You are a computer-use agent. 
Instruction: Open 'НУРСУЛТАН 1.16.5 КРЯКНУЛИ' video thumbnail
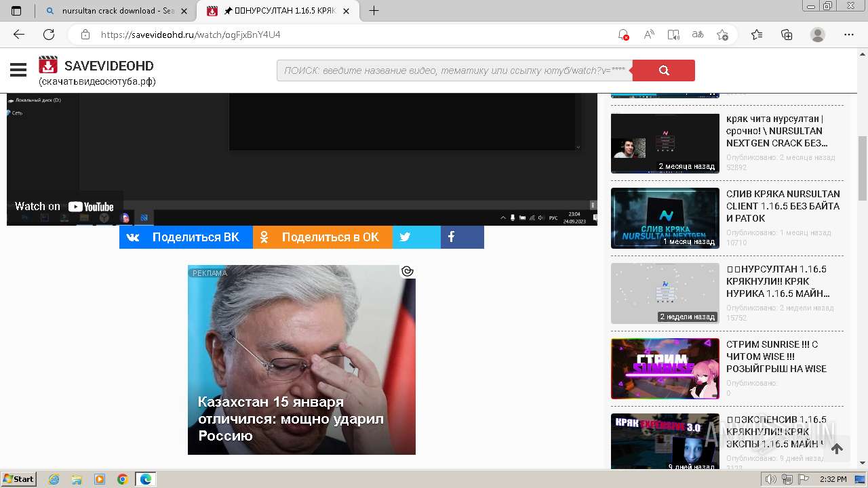(x=665, y=293)
